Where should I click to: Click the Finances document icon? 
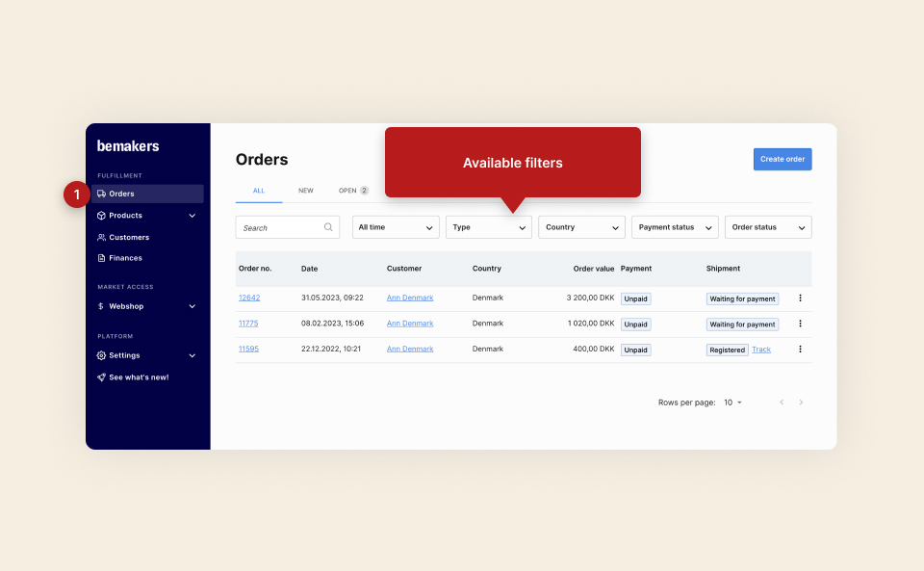coord(101,258)
